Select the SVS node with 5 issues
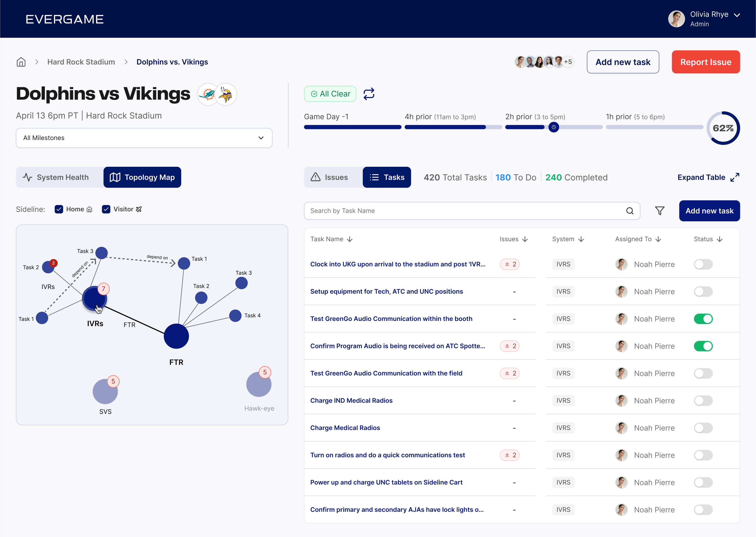 (105, 391)
